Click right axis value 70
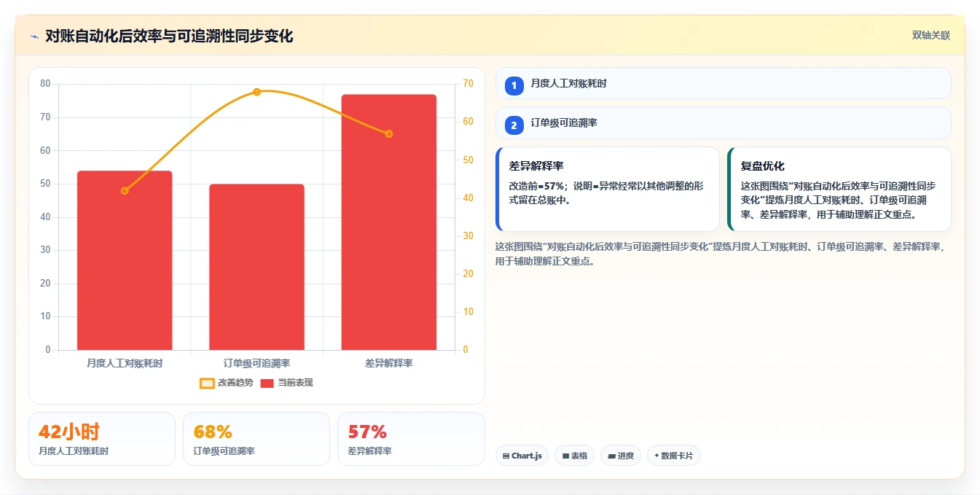This screenshot has width=980, height=495. (x=468, y=84)
